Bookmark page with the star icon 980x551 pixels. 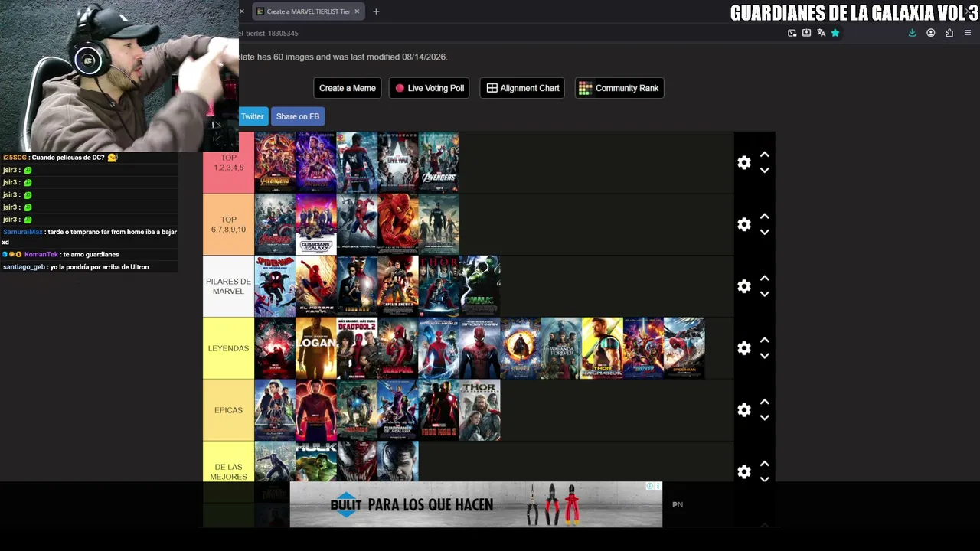835,33
